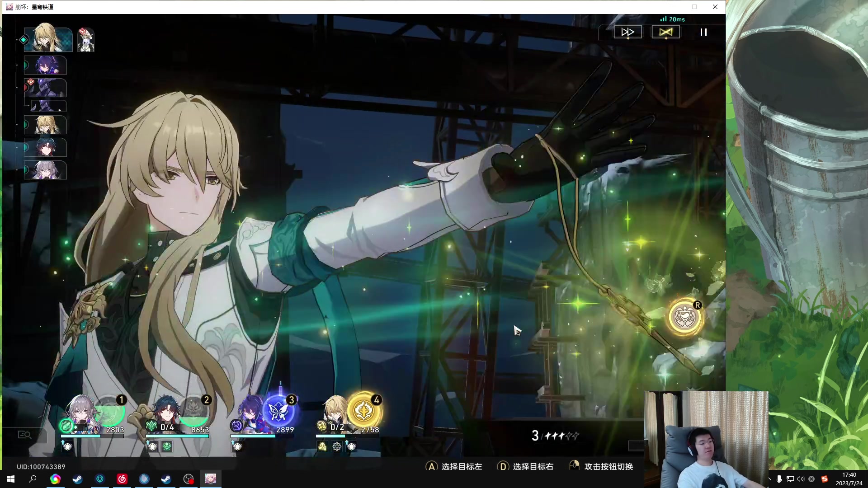Pause the battle with the pause icon
The height and width of the screenshot is (488, 868).
pos(703,32)
